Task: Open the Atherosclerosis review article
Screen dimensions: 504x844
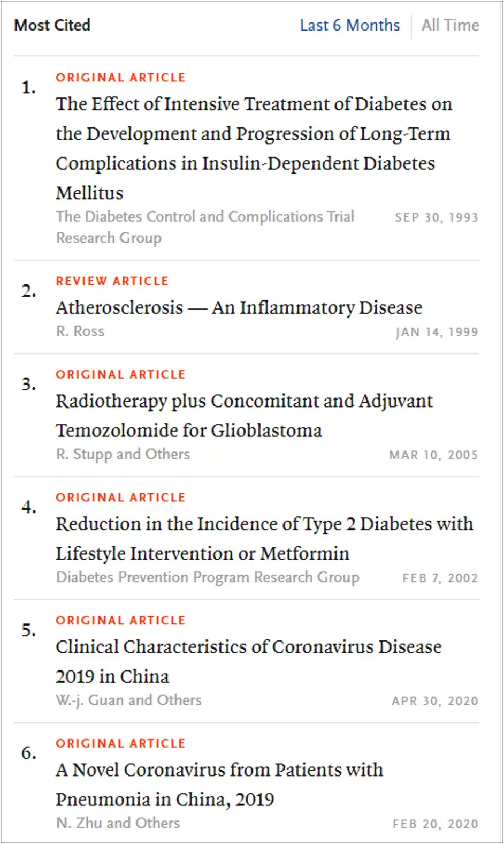Action: pos(239,307)
